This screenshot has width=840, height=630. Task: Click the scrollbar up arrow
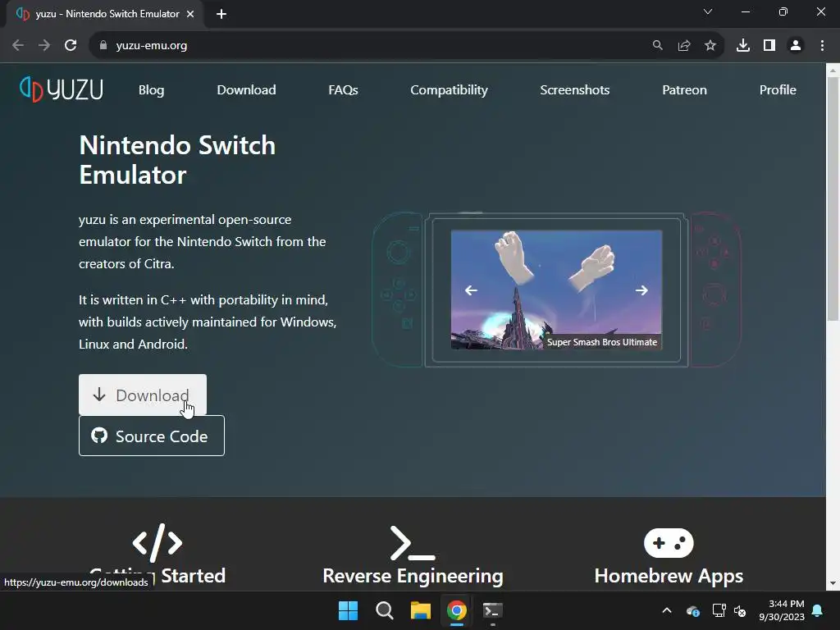[833, 71]
